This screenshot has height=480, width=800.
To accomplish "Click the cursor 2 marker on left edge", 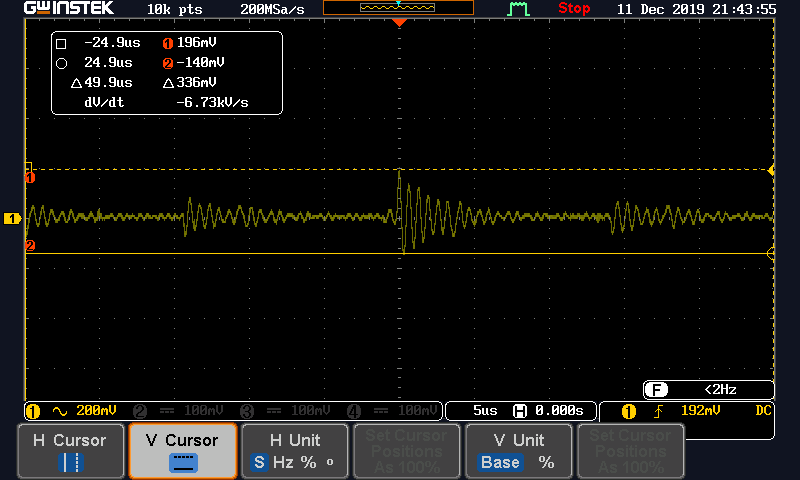I will 30,246.
